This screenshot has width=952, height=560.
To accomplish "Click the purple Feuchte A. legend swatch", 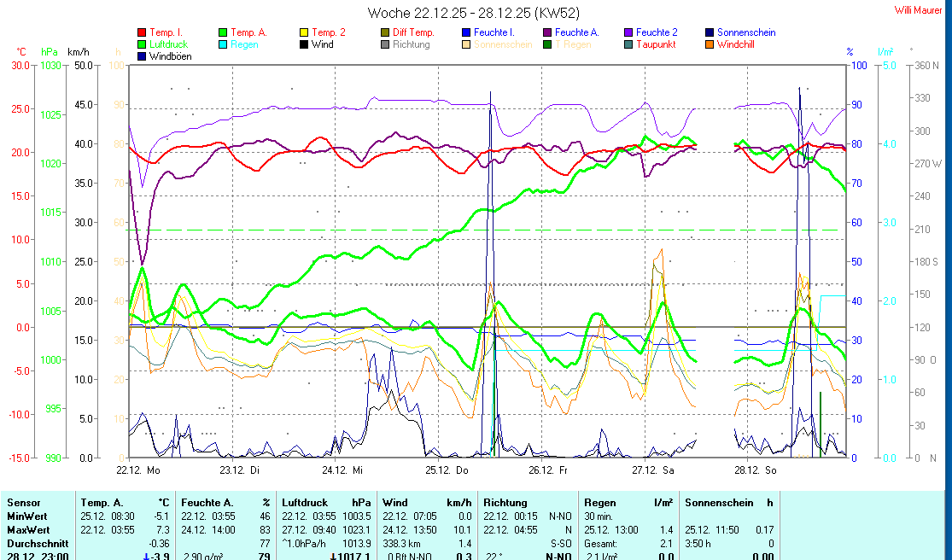I will click(x=547, y=32).
